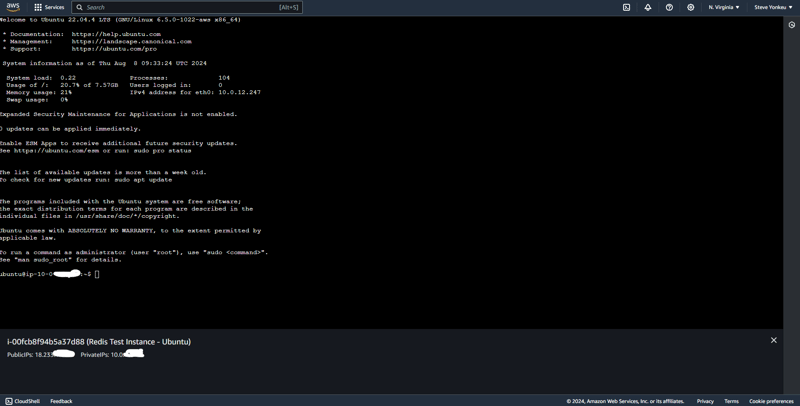Click the IPv4 address 10.0.12.247 text
800x406 pixels.
click(239, 93)
